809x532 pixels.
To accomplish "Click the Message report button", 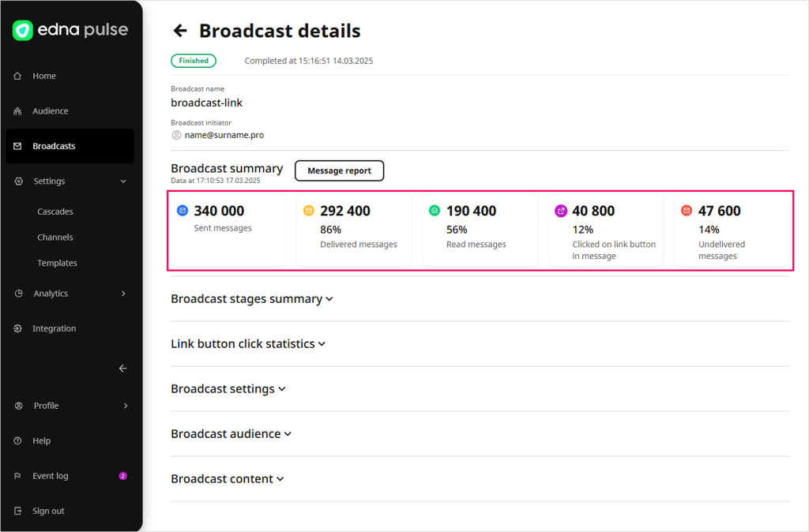I will [339, 170].
